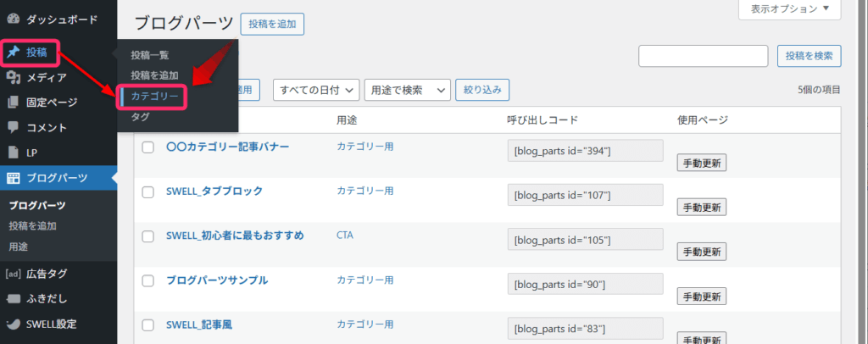Open the すべての日付 date filter dropdown

pyautogui.click(x=315, y=90)
